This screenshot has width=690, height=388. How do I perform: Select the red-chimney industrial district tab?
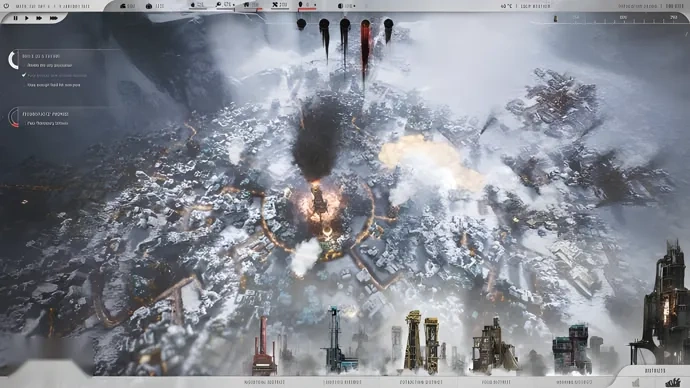pos(264,382)
